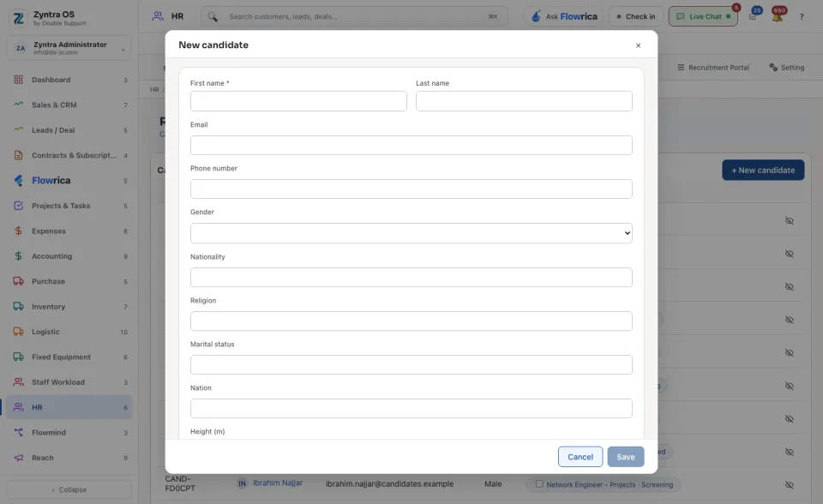Click the Ask Flowrica button

pos(564,17)
